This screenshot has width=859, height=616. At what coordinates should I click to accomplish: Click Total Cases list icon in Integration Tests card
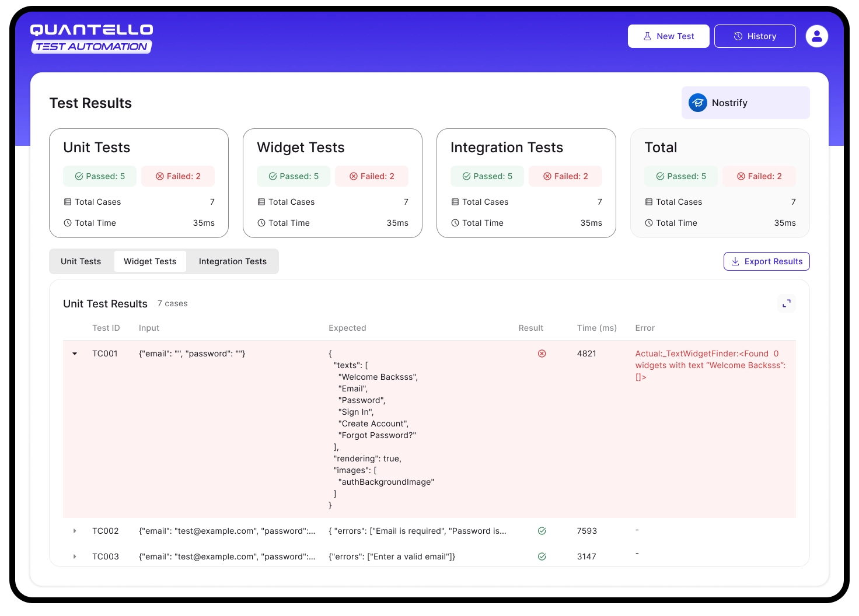[x=455, y=202]
